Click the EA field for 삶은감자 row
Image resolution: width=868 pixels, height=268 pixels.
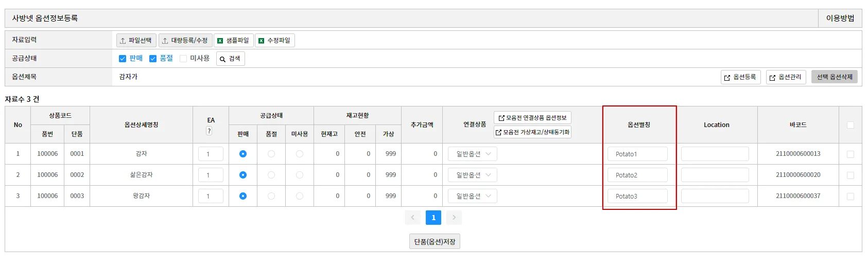tap(211, 175)
